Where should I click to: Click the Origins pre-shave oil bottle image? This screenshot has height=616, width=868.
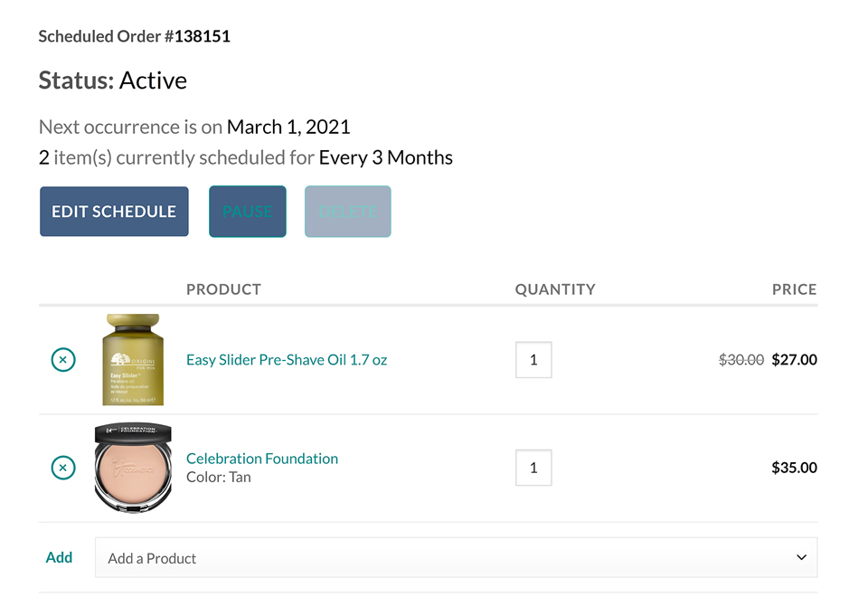[133, 359]
